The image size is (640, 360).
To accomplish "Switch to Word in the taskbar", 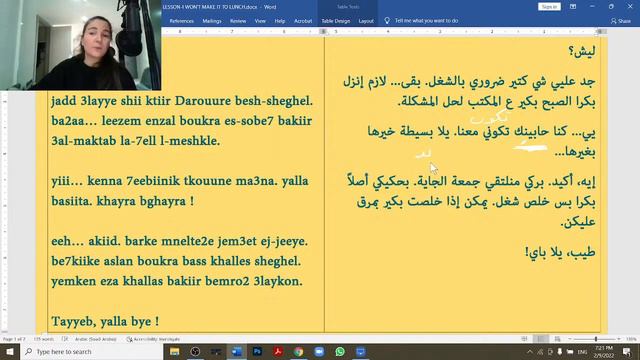I will click(237, 351).
